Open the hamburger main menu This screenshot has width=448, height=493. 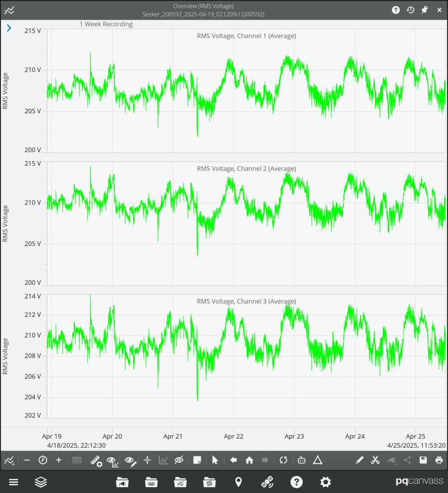pyautogui.click(x=13, y=482)
